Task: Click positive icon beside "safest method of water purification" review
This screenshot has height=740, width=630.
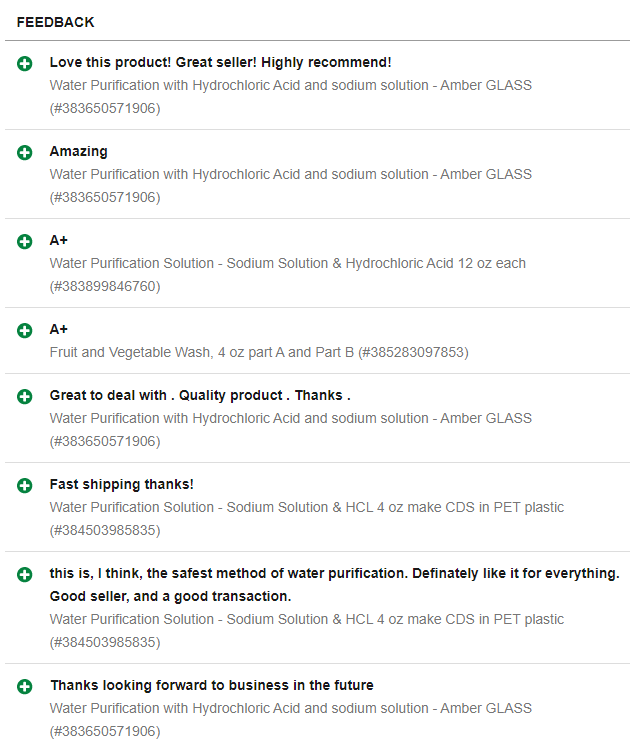Action: [25, 575]
